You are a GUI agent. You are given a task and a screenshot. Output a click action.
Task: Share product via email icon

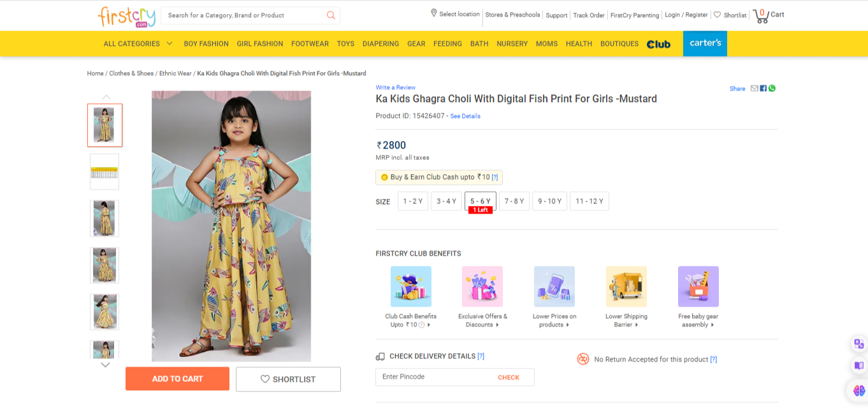pyautogui.click(x=755, y=89)
